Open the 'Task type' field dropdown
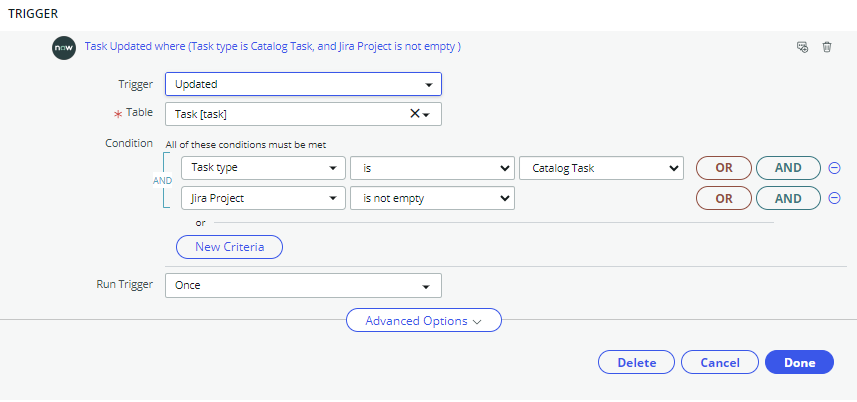 point(263,168)
